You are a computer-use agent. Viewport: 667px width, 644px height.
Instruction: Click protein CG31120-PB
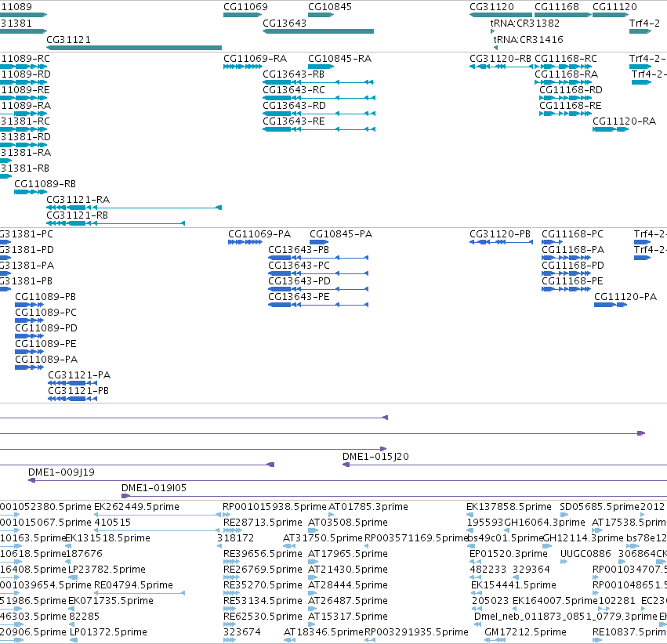pos(500,234)
